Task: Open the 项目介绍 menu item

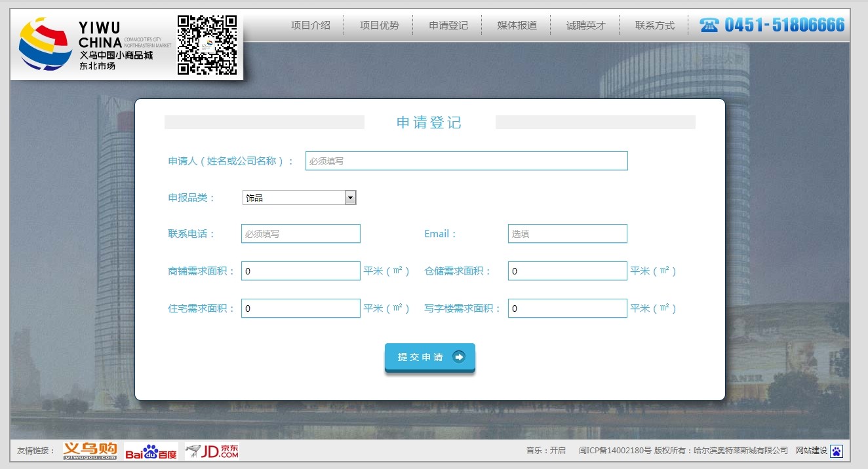Action: [311, 26]
